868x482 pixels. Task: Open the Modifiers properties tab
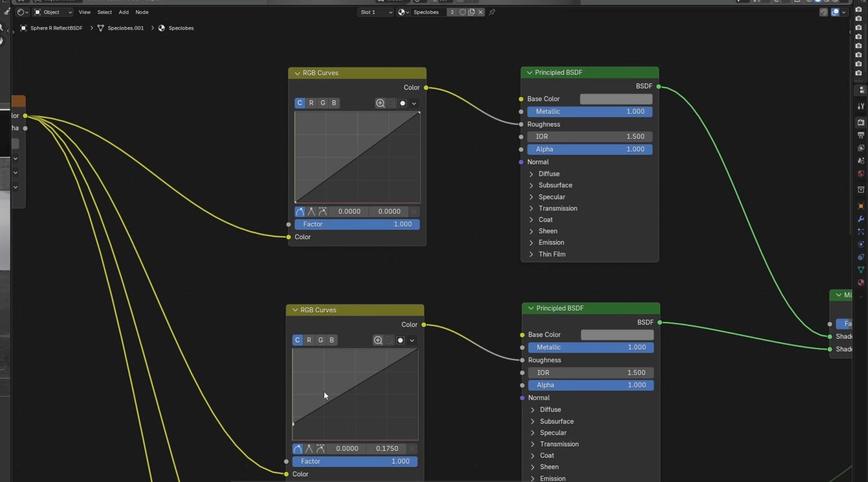(861, 219)
